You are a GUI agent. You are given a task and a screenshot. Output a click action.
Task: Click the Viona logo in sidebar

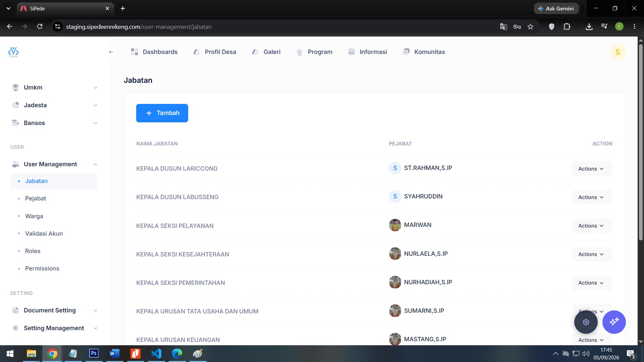[13, 52]
